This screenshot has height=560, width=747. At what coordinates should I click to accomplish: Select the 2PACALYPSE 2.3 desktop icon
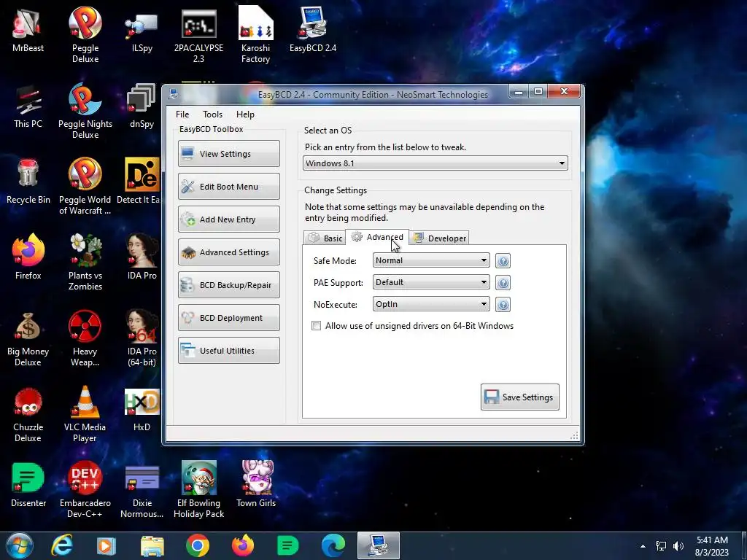tap(198, 35)
